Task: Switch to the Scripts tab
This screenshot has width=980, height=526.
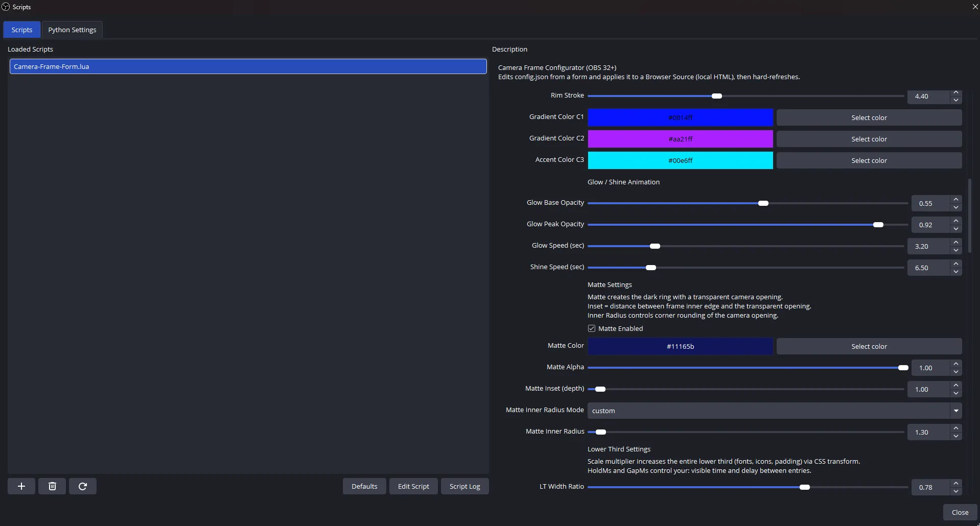Action: pyautogui.click(x=21, y=29)
